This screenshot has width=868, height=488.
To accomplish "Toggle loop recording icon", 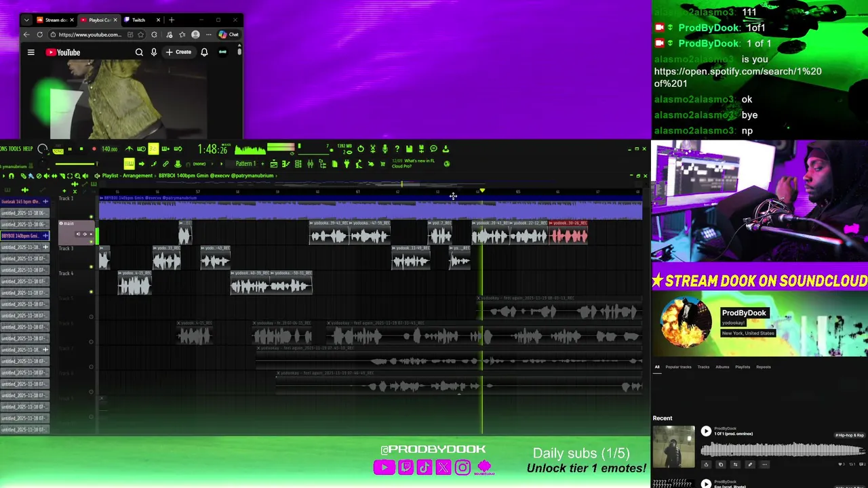I will pos(178,149).
